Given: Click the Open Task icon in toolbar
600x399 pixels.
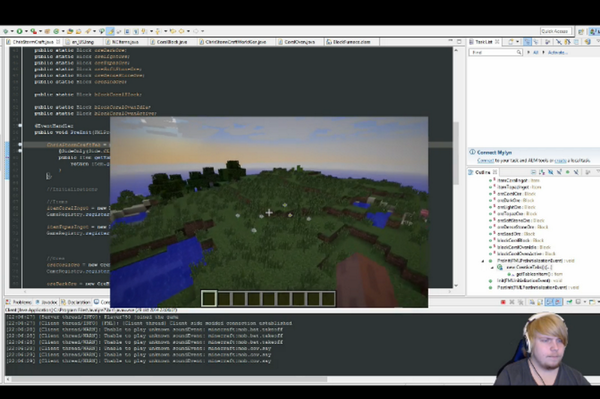Looking at the screenshot, I should 78,31.
